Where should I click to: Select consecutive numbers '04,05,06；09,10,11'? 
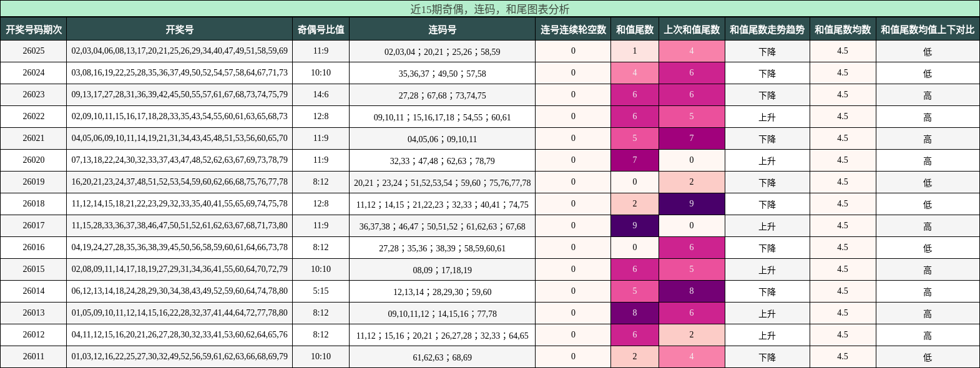pyautogui.click(x=443, y=139)
